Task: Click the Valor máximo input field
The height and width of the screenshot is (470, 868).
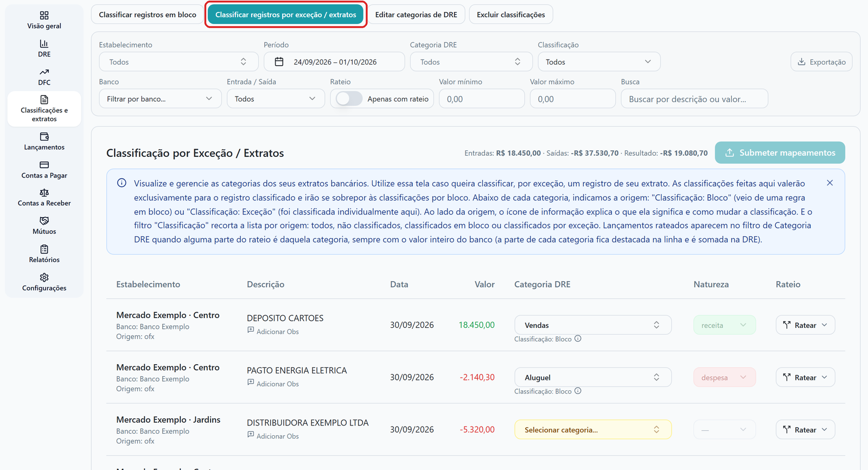Action: click(x=573, y=99)
